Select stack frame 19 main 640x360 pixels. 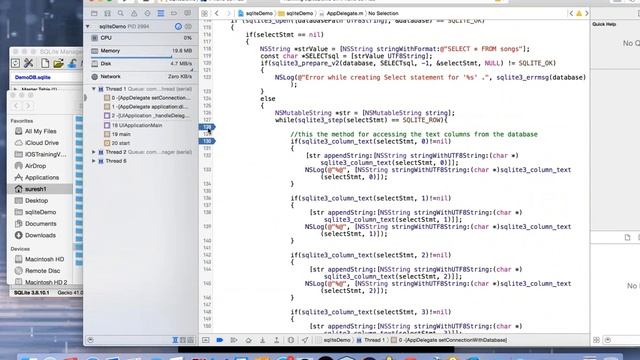117,134
